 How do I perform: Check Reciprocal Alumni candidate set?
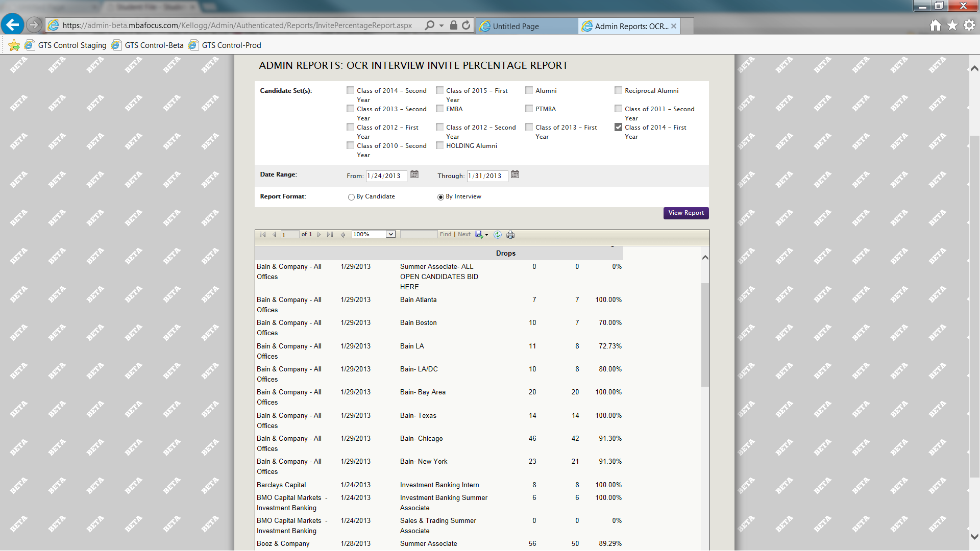pos(618,90)
